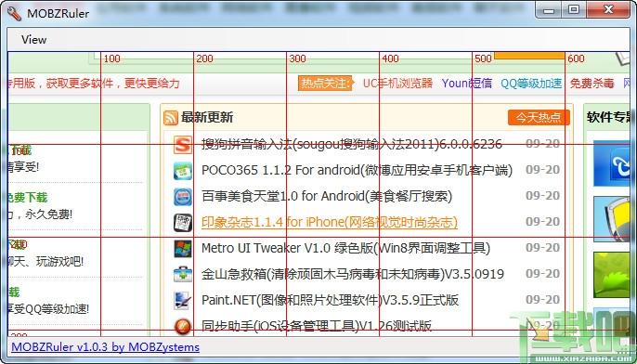This screenshot has height=364, width=637.
Task: Open the 同步助手 V1.26测试版 link
Action: [x=316, y=326]
